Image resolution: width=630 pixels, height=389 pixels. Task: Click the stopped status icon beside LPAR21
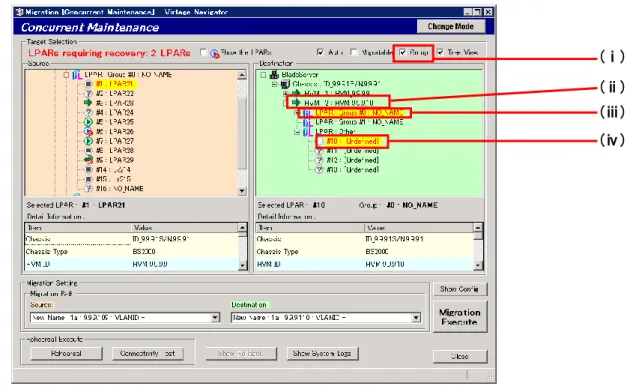[88, 84]
